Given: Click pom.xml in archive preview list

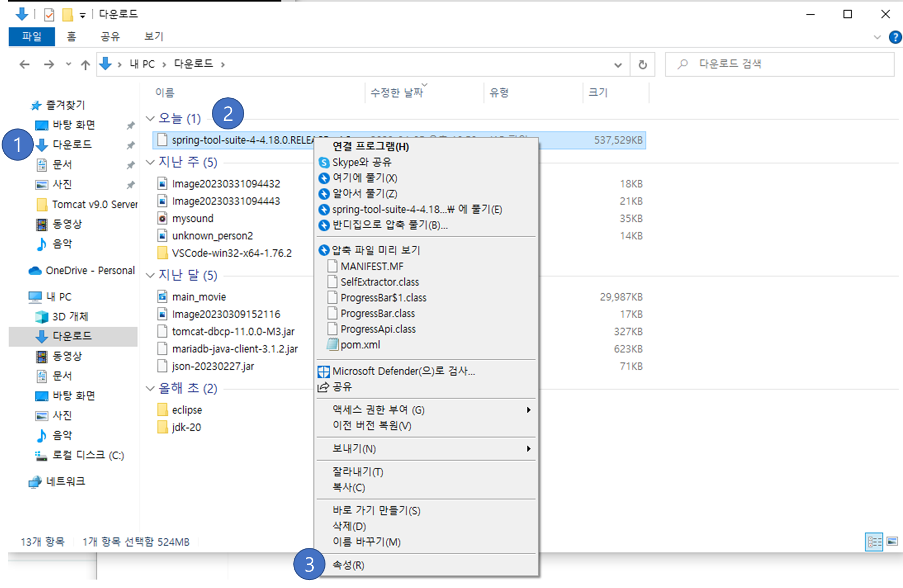Looking at the screenshot, I should coord(360,345).
